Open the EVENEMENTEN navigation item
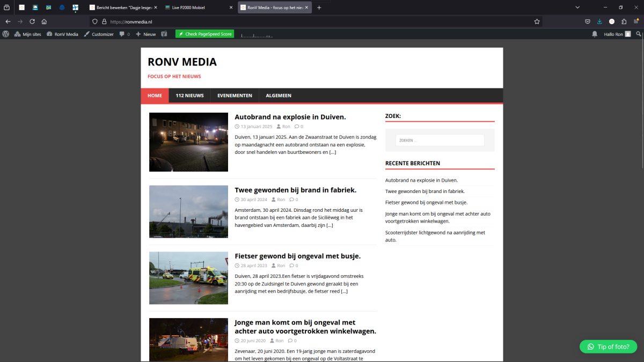 click(x=235, y=95)
